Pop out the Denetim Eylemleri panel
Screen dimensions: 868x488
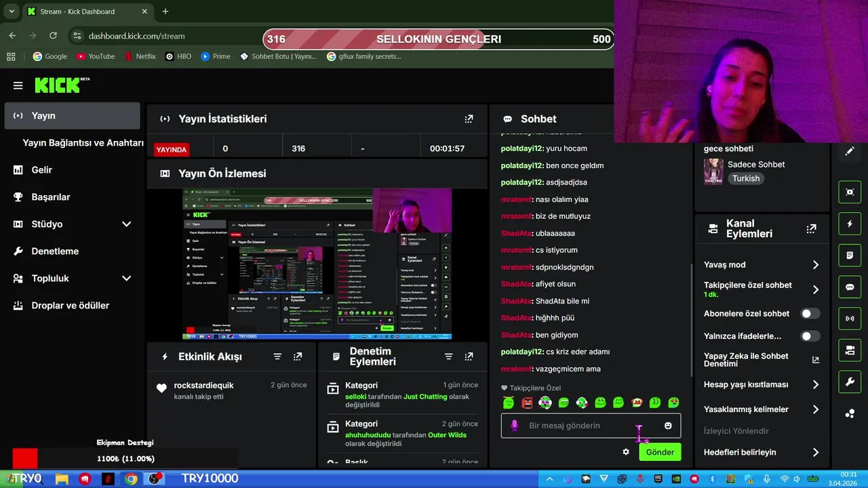(x=469, y=357)
